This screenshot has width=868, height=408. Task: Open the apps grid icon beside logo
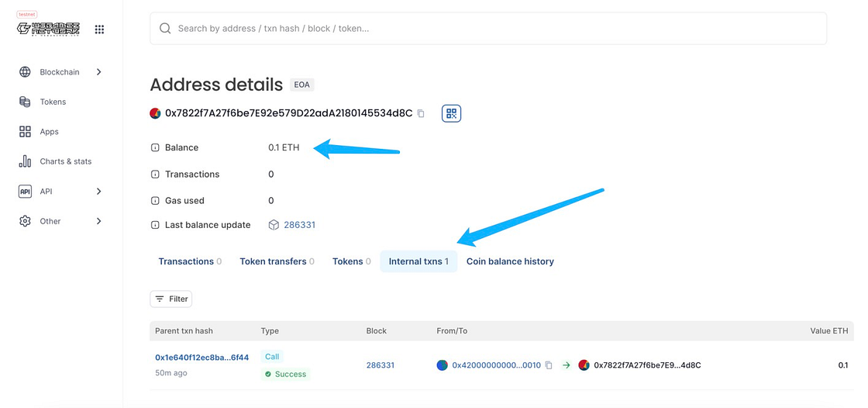coord(99,29)
